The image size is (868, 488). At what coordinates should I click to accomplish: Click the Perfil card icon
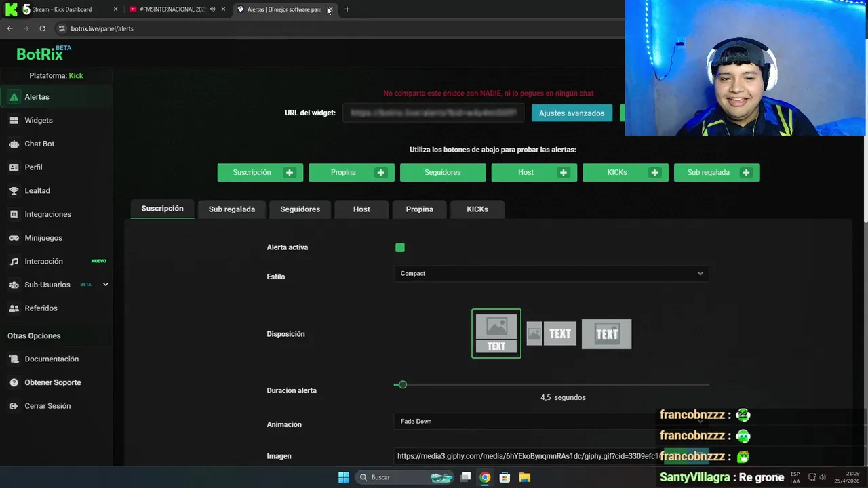pyautogui.click(x=14, y=167)
